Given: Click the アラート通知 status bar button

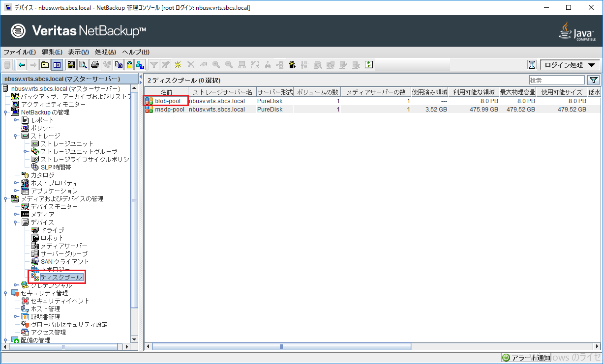Looking at the screenshot, I should tap(526, 358).
